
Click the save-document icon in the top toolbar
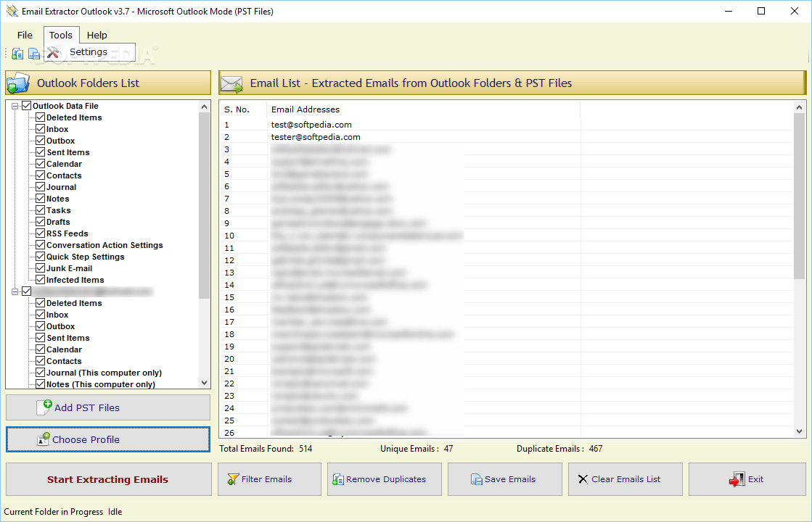click(x=33, y=53)
